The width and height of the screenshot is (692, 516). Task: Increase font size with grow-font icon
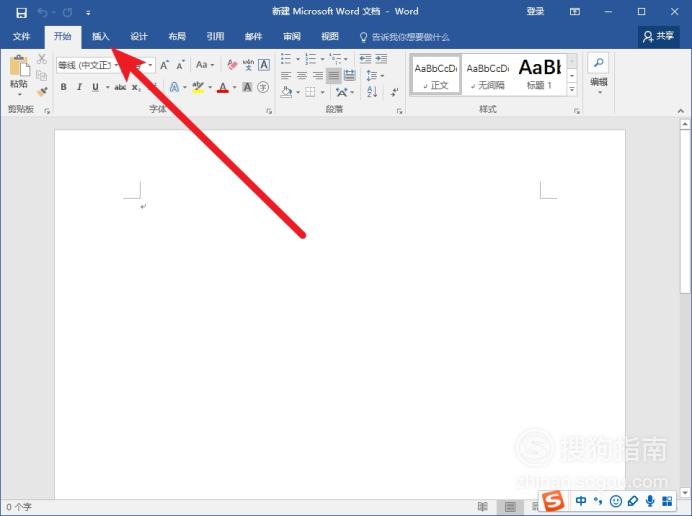click(164, 65)
